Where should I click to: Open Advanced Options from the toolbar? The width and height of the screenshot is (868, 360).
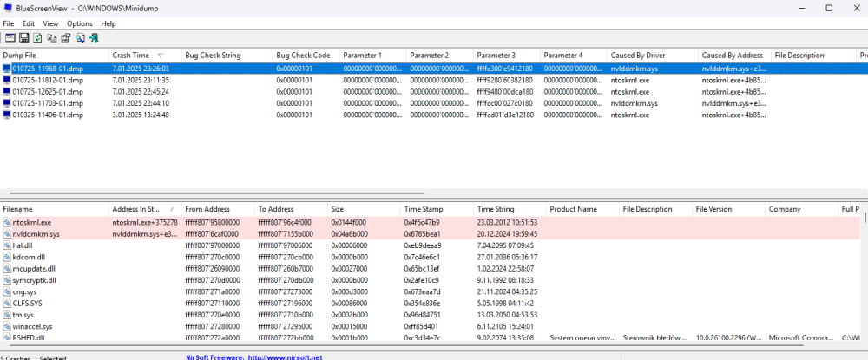click(10, 38)
